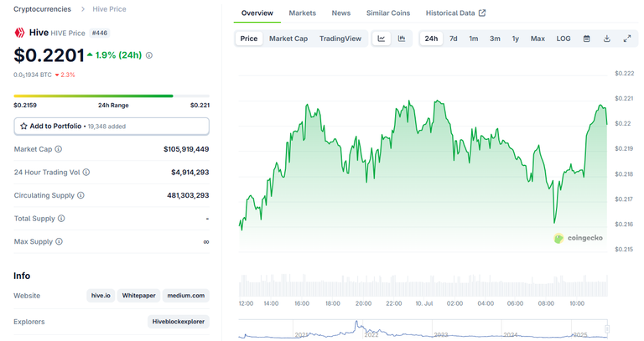Click the historical overview navigator chart

pos(423,329)
